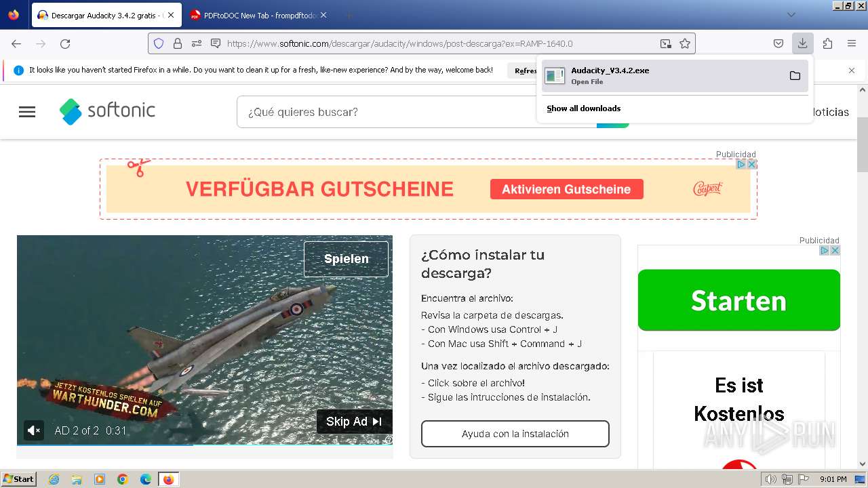
Task: Click Ayuda con la instalación button
Action: click(515, 434)
